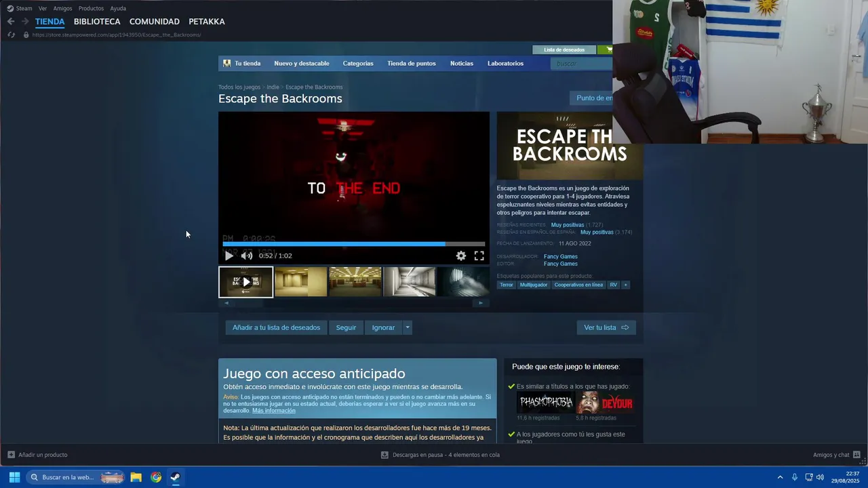The image size is (868, 488).
Task: Focus the store search field
Action: point(582,64)
